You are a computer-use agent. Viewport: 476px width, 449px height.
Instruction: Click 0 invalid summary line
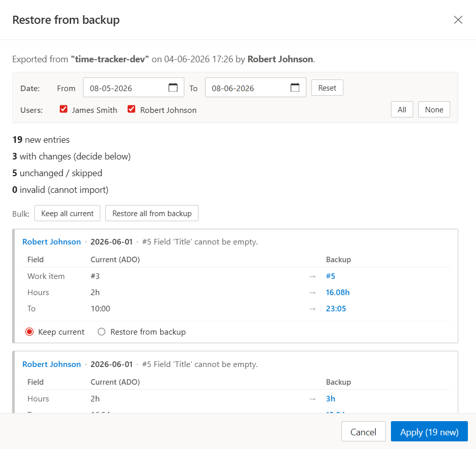[60, 190]
